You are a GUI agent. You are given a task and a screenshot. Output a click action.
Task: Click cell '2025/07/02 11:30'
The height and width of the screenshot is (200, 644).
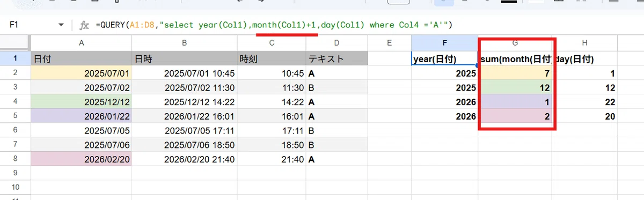click(184, 87)
